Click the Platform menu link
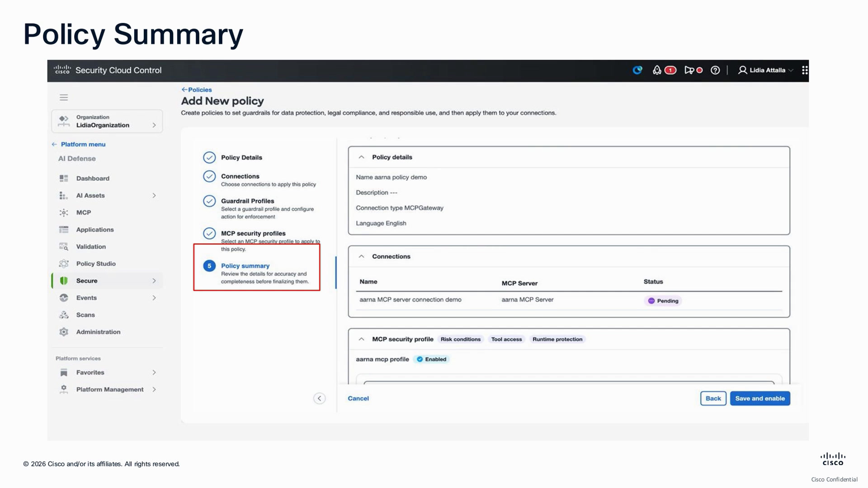 (x=79, y=145)
